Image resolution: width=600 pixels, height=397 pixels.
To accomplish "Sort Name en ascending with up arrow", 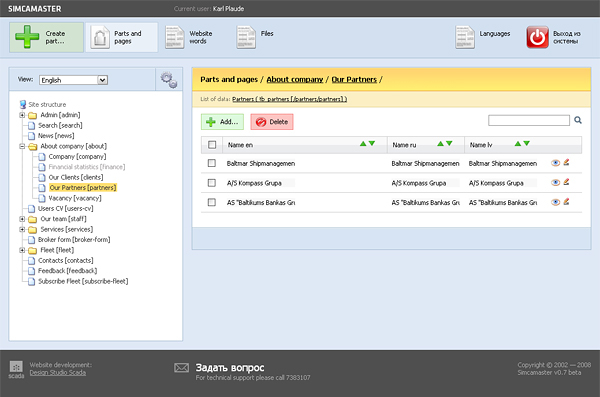I will (x=363, y=144).
